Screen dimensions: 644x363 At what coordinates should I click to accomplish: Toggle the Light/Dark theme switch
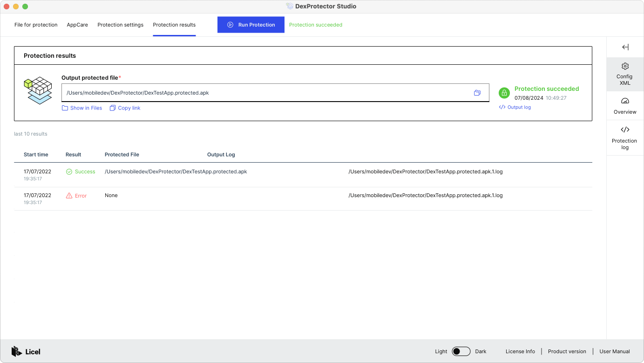461,351
